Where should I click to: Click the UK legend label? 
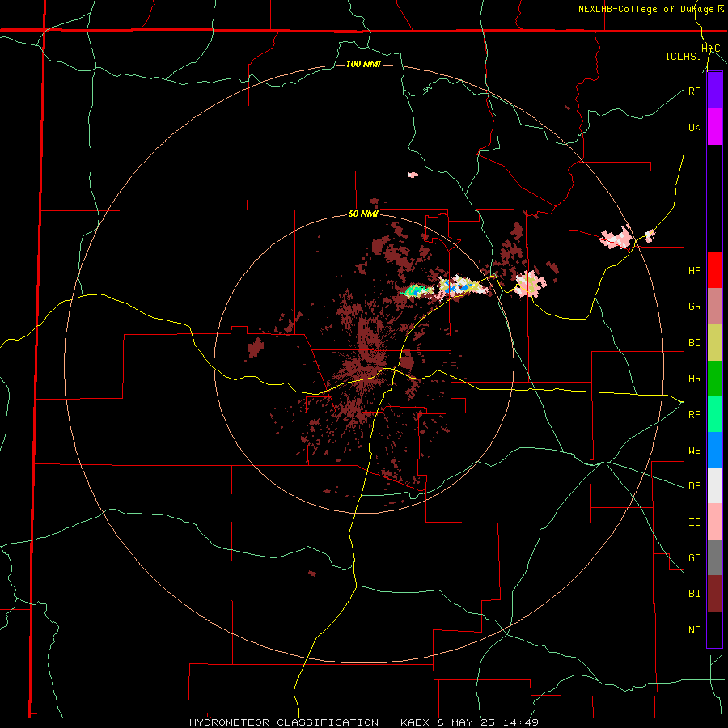coord(694,127)
